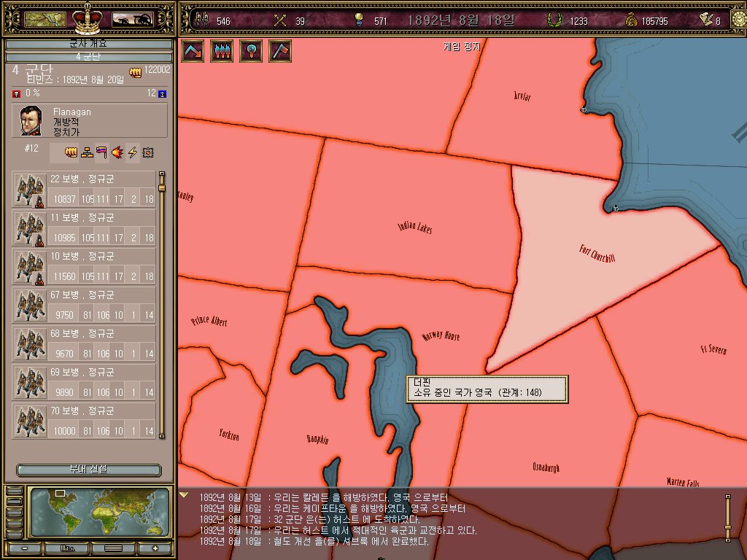Screen dimensions: 747x560
Task: Select the bent arrow movement order icon
Action: click(193, 51)
